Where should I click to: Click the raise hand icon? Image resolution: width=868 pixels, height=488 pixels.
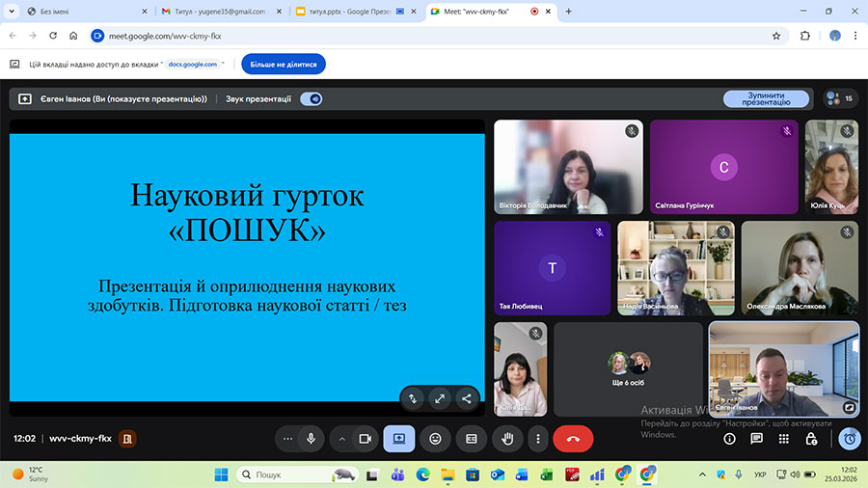point(507,439)
